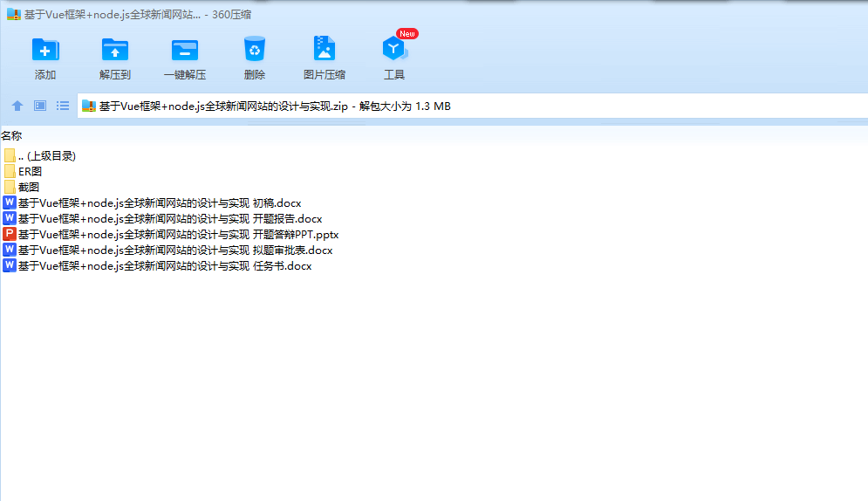Viewport: 868px width, 501px height.
Task: Click Word icon of 任务书.docx
Action: (x=10, y=265)
